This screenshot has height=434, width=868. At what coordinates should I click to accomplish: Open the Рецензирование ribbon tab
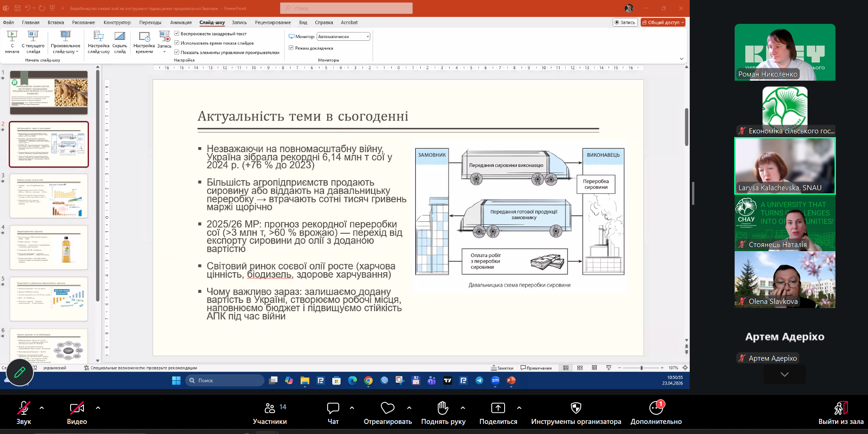click(273, 22)
